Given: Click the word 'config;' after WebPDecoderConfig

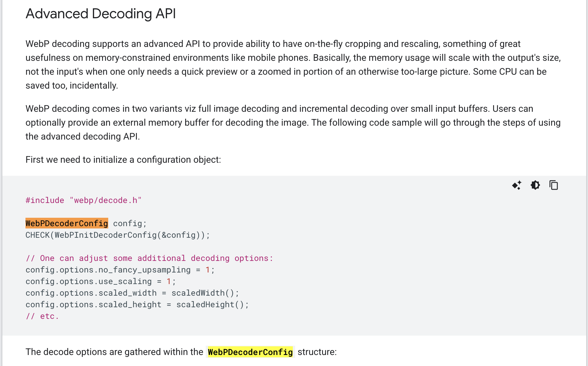Looking at the screenshot, I should coord(130,224).
